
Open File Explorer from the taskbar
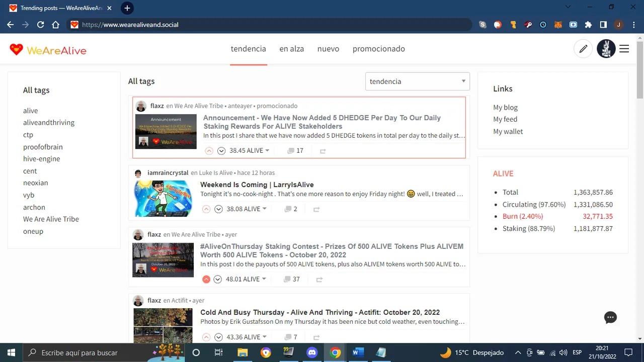click(242, 352)
